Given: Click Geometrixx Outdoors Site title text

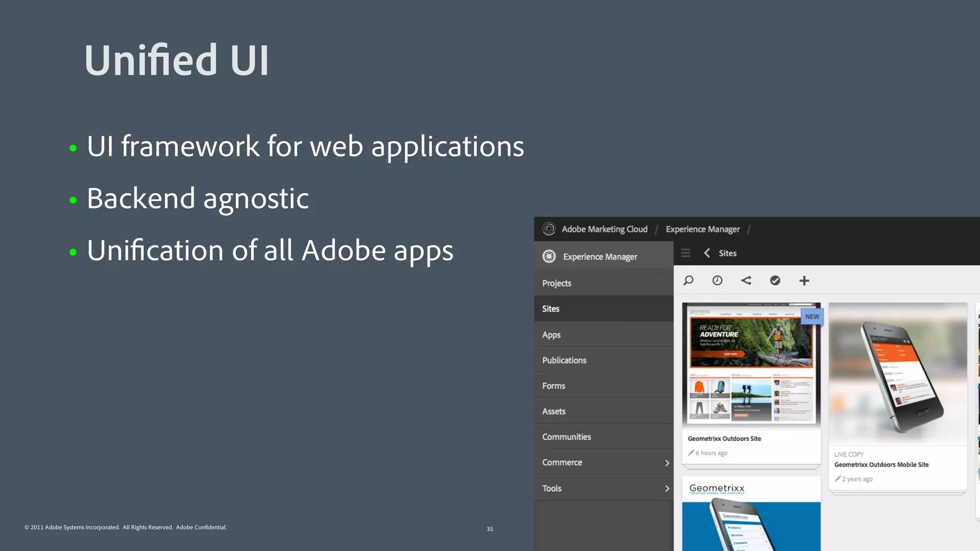Looking at the screenshot, I should pos(724,439).
